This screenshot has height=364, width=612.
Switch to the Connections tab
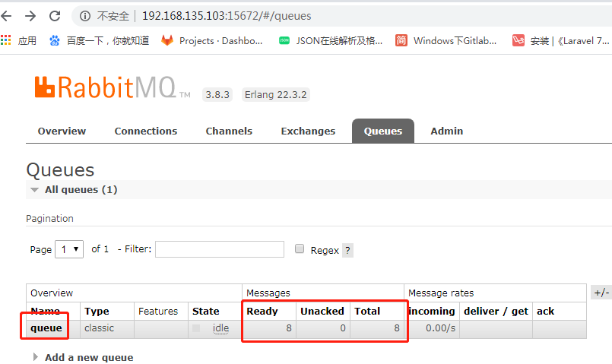pyautogui.click(x=146, y=131)
